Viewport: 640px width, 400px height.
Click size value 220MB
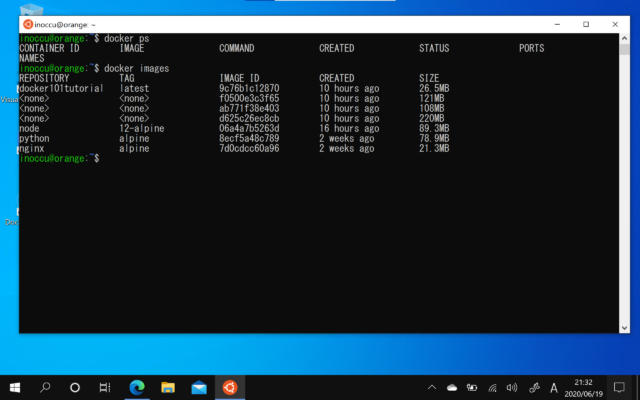[x=431, y=118]
